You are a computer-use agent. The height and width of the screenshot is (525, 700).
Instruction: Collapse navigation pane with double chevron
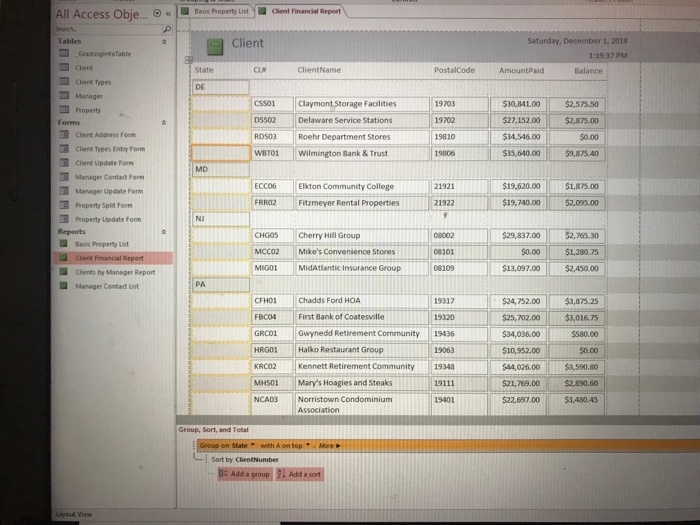coord(168,14)
